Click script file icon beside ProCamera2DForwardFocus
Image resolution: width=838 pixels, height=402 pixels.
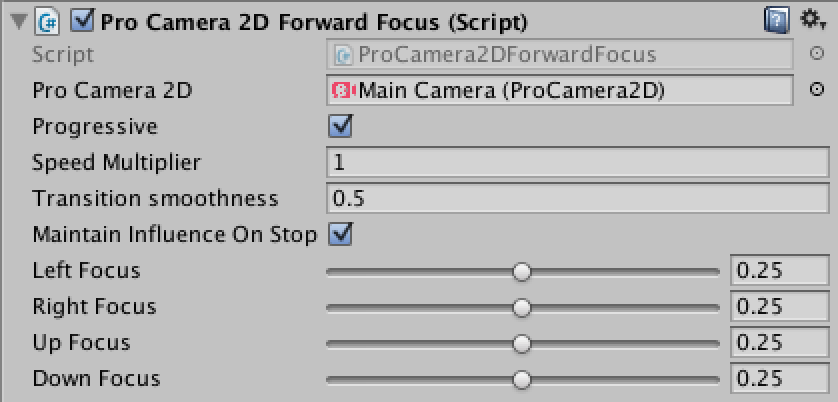pyautogui.click(x=344, y=55)
